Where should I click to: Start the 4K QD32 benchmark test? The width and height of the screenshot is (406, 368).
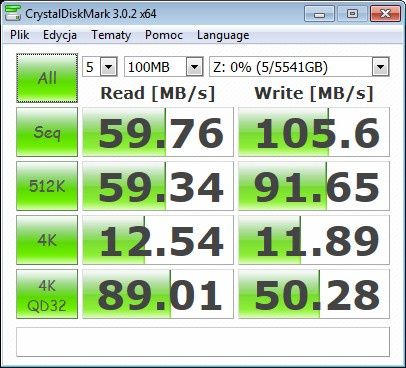(x=47, y=294)
